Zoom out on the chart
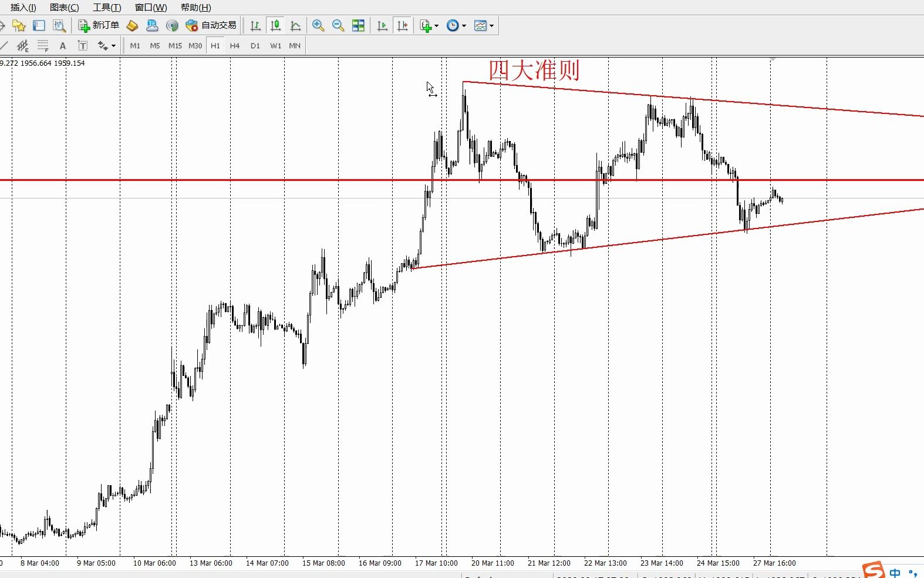Viewport: 924px width, 578px height. (338, 26)
